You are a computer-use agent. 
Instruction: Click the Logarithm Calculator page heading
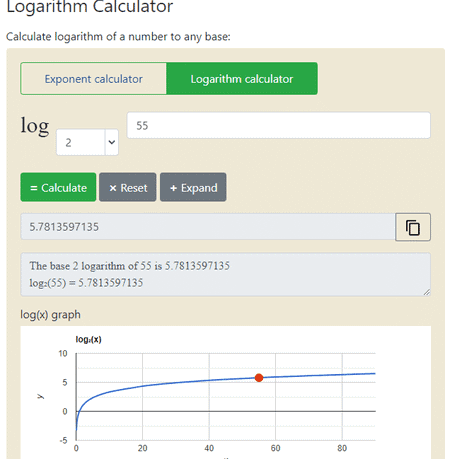[x=90, y=7]
